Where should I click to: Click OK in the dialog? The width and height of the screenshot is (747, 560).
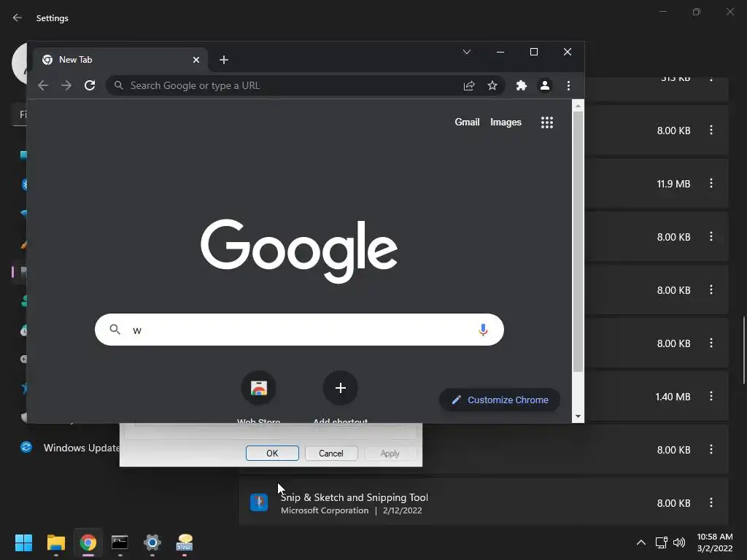(272, 454)
